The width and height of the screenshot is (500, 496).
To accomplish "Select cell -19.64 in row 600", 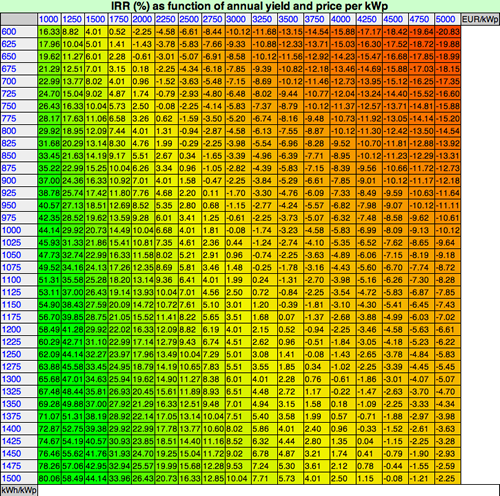I will (421, 32).
